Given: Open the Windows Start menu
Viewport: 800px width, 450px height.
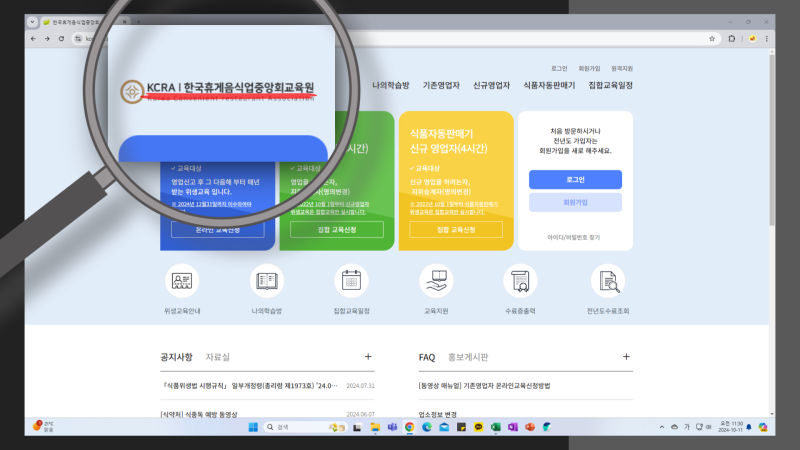Looking at the screenshot, I should (253, 427).
